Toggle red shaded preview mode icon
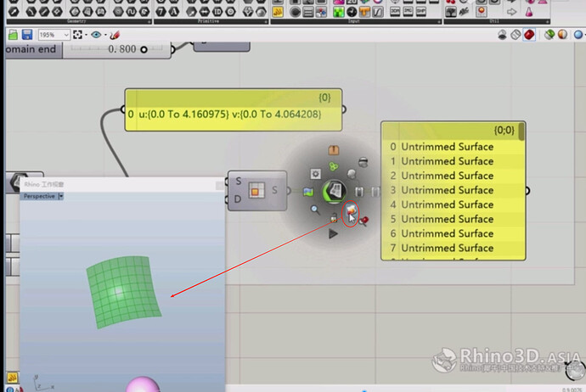586x392 pixels. (529, 35)
